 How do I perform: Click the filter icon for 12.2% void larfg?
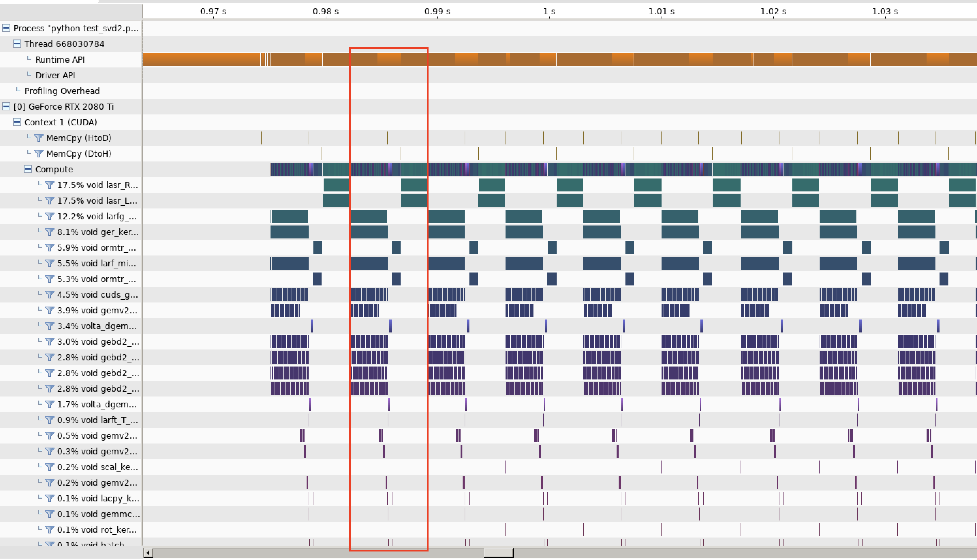tap(49, 216)
